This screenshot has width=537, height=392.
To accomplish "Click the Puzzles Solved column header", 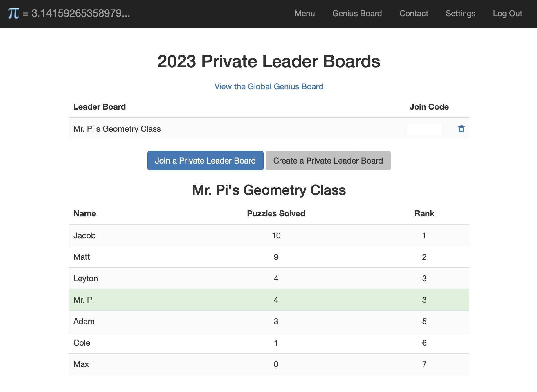I will 276,213.
